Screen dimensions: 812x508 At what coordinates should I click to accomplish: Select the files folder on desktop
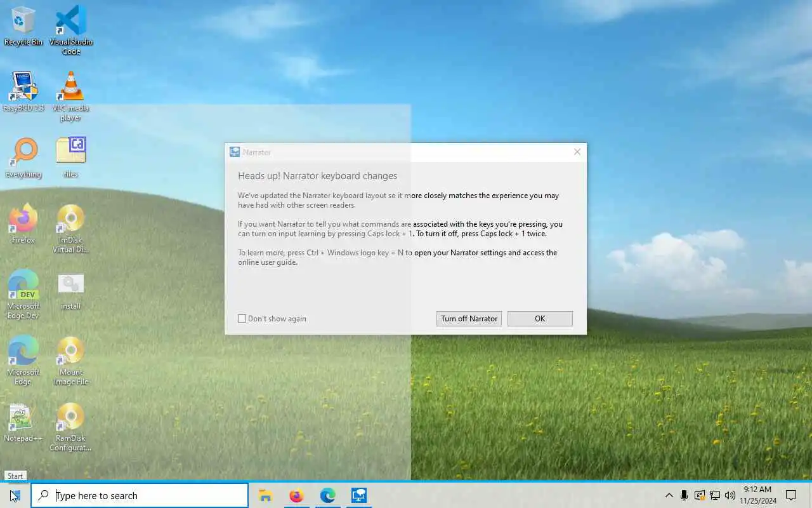click(71, 157)
